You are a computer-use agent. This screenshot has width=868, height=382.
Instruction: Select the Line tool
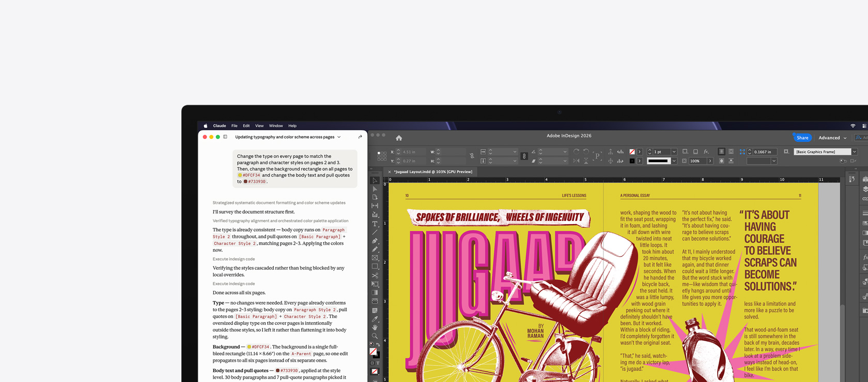tap(375, 232)
